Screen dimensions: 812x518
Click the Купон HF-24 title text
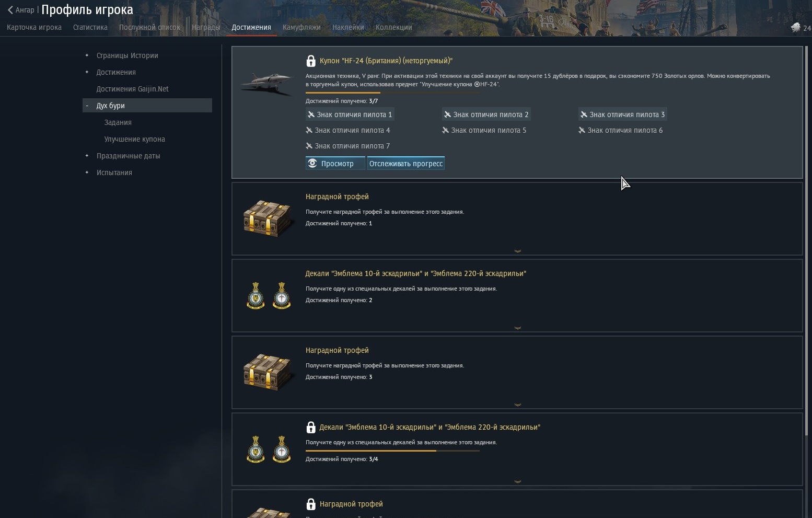pos(386,61)
